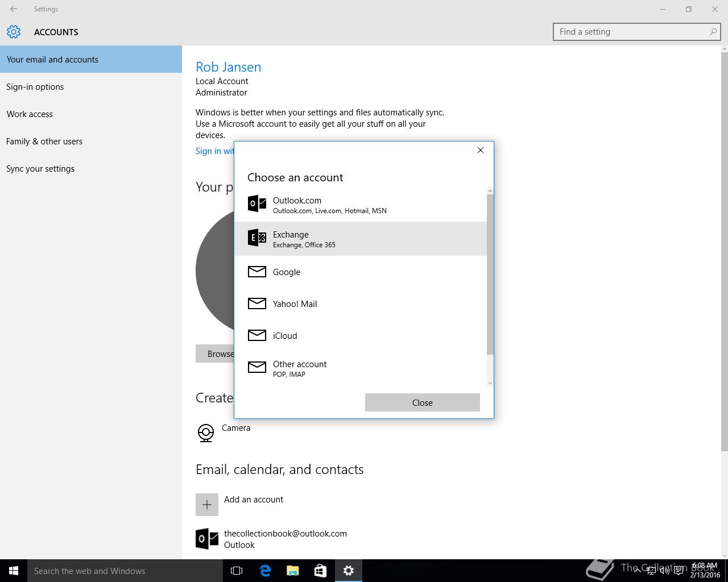The height and width of the screenshot is (582, 728).
Task: Open the volume tray icon
Action: [664, 571]
